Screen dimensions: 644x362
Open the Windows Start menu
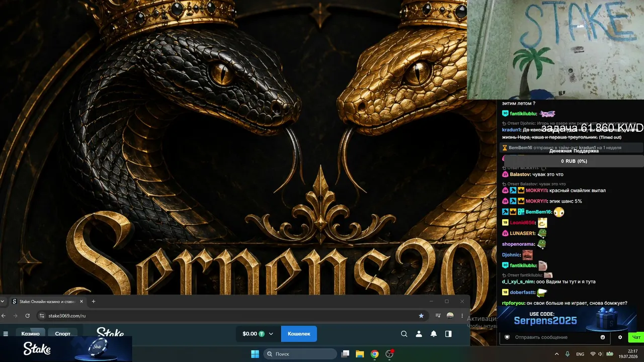point(255,354)
